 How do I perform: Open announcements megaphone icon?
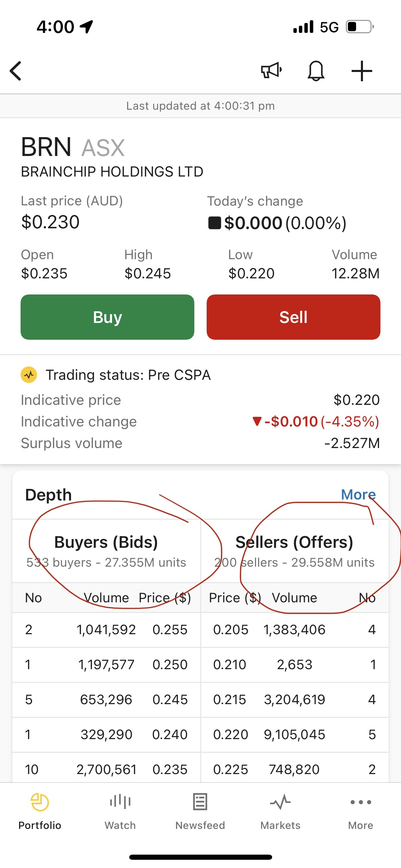[271, 71]
